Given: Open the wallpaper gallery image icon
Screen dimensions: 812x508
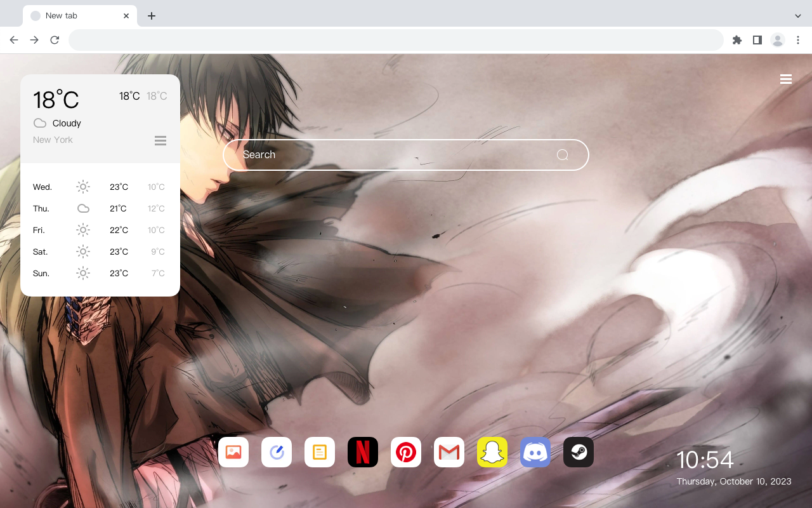Looking at the screenshot, I should (x=233, y=452).
